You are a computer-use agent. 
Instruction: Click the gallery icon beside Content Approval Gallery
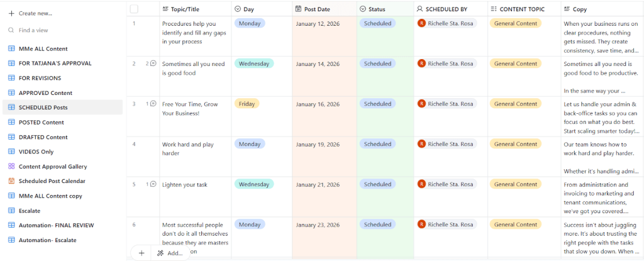tap(11, 167)
